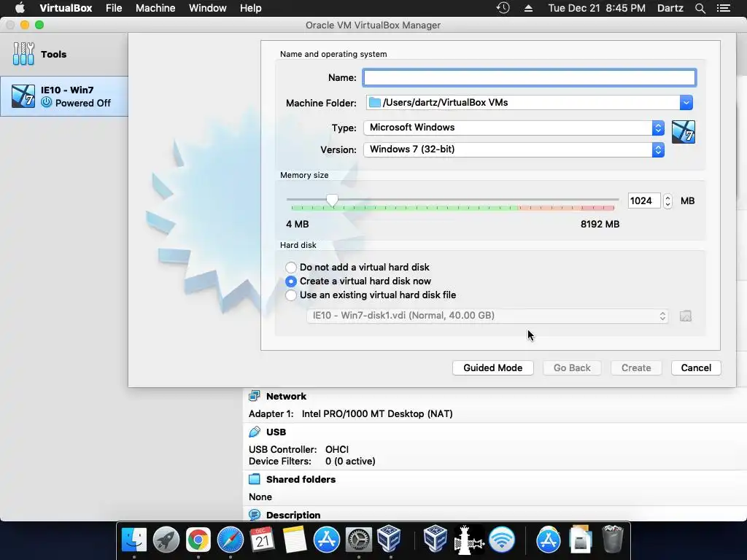
Task: Click the Shared folders section icon
Action: coord(255,479)
